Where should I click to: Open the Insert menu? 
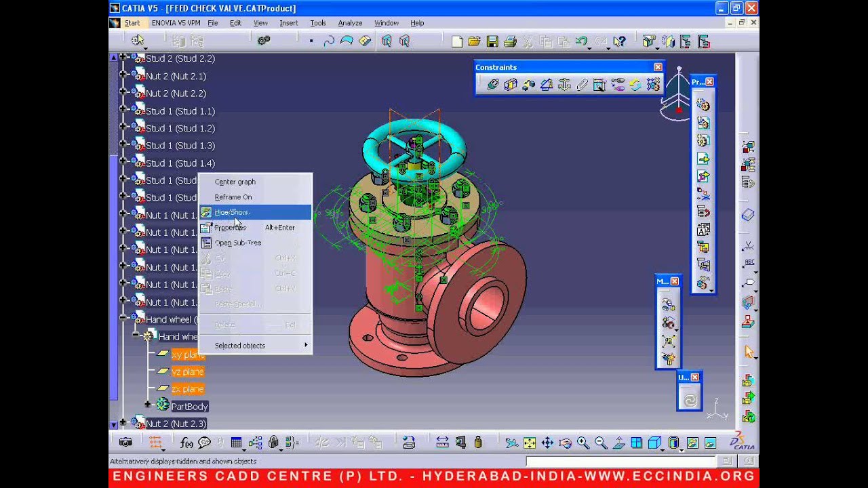pos(289,23)
